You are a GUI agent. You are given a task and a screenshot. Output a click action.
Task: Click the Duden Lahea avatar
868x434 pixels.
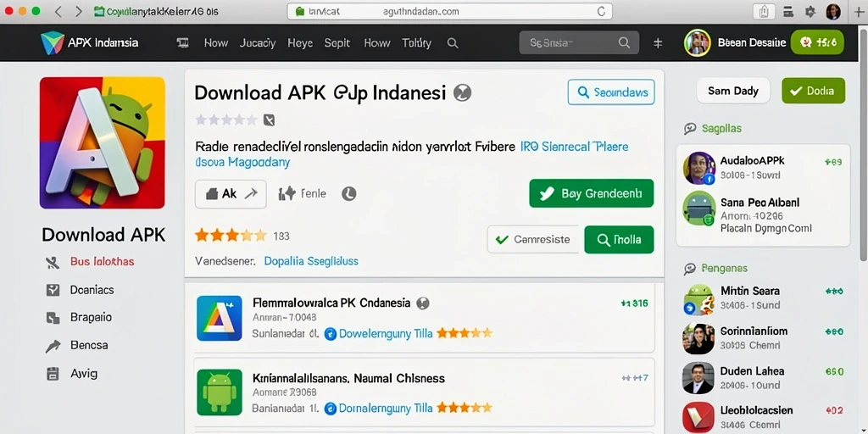point(698,378)
